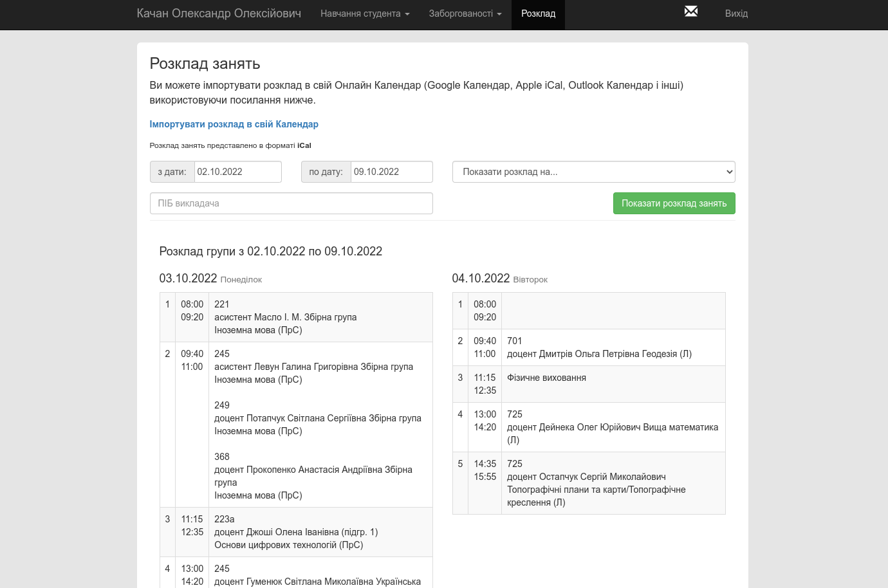Click the Показати розклад занять button
The width and height of the screenshot is (888, 588).
point(674,203)
